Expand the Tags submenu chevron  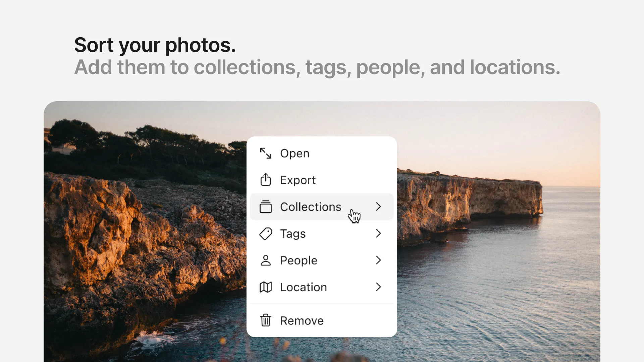click(x=378, y=233)
